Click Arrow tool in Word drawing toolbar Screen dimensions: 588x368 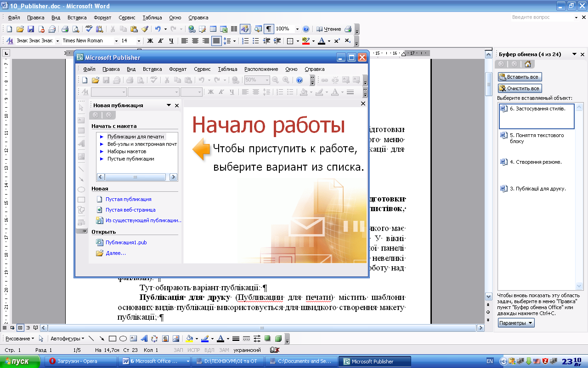pyautogui.click(x=102, y=339)
